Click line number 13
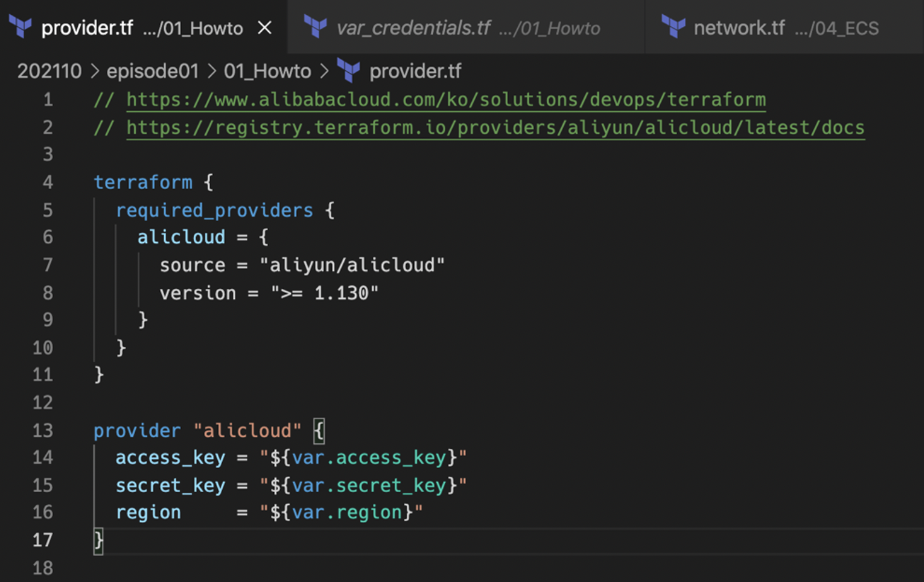The image size is (924, 582). (x=42, y=430)
